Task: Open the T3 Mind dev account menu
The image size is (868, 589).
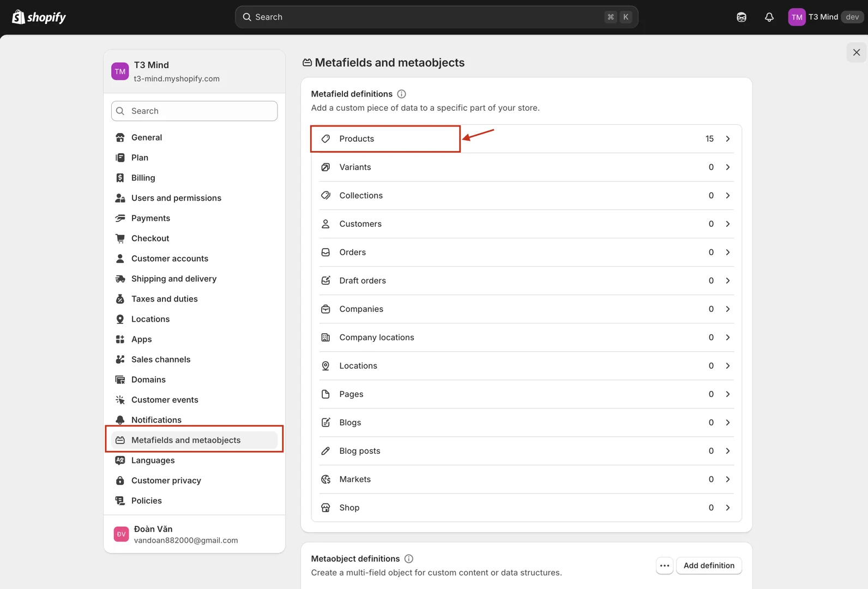Action: click(825, 17)
